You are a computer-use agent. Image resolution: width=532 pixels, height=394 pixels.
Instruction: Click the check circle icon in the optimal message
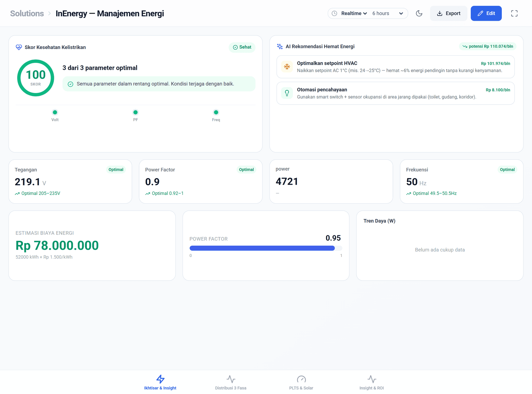coord(71,84)
